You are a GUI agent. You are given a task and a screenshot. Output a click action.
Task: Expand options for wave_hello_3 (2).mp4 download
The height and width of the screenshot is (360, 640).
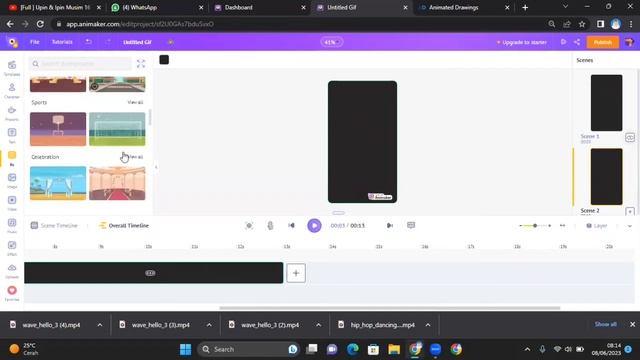(318, 325)
